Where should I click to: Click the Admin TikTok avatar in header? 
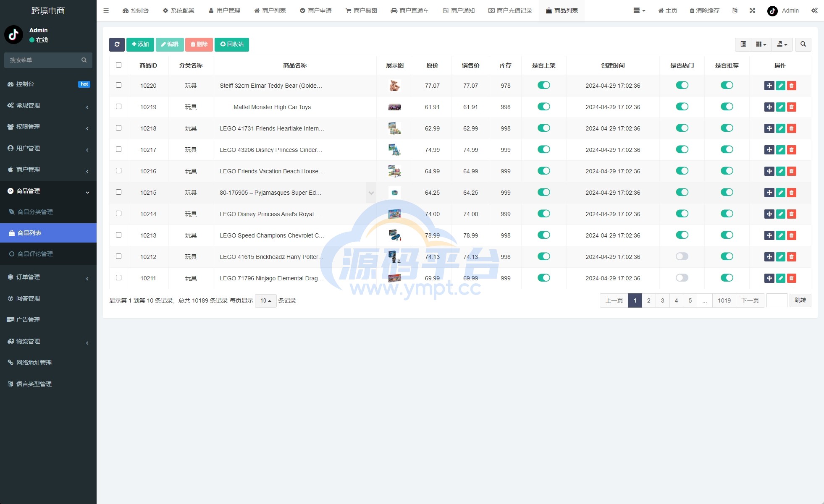pyautogui.click(x=772, y=11)
